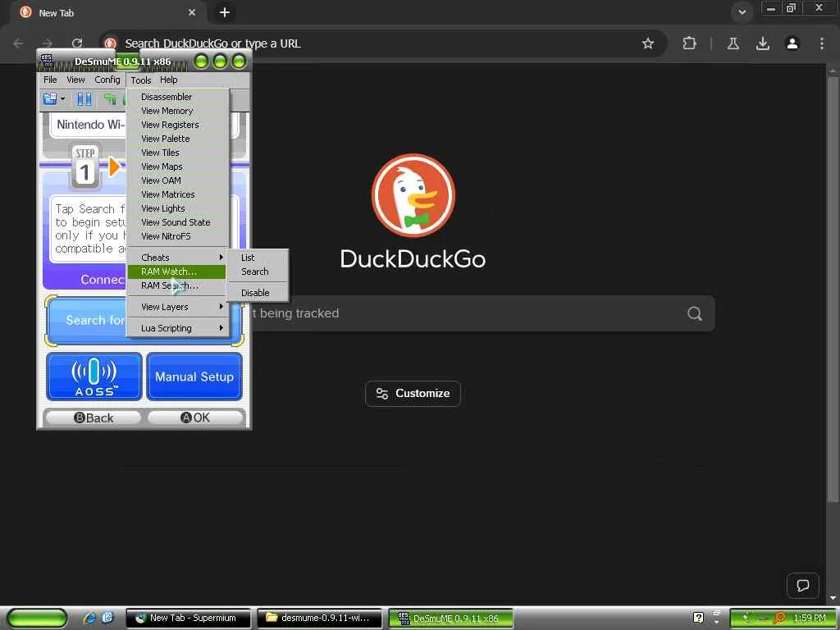Choose Search in the Cheats submenu

coord(258,272)
